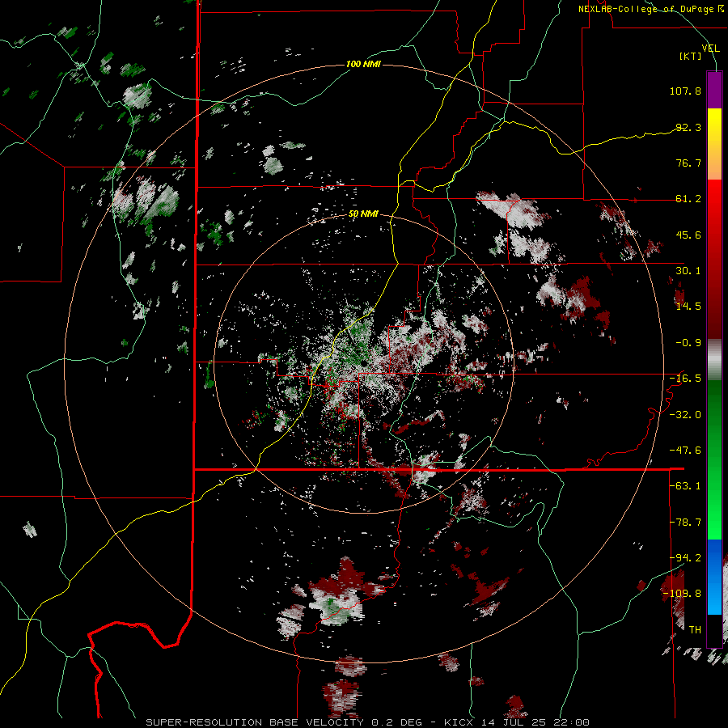Click the Super-Resolution Base Velocity caption text
The image size is (728, 728).
click(368, 722)
